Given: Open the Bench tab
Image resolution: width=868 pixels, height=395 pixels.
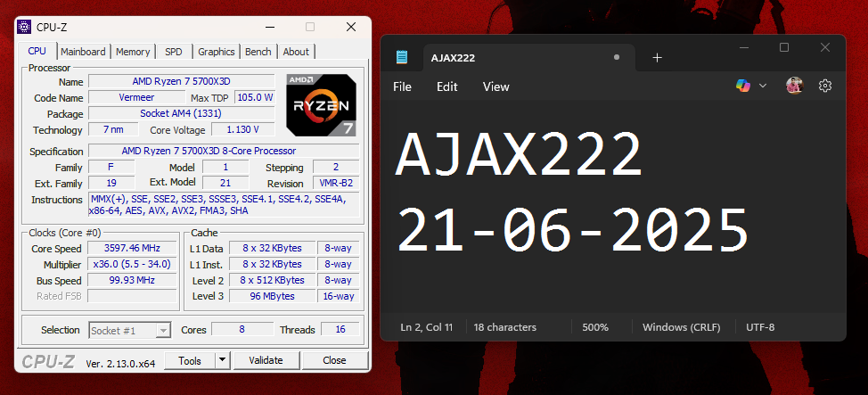Looking at the screenshot, I should point(258,52).
